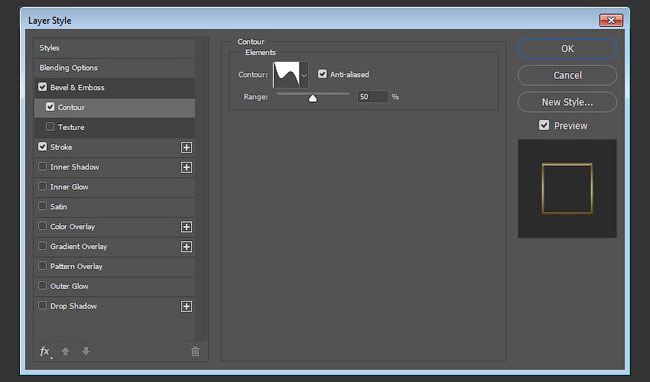Select the Inner Glow row label
The width and height of the screenshot is (650, 382).
(69, 187)
